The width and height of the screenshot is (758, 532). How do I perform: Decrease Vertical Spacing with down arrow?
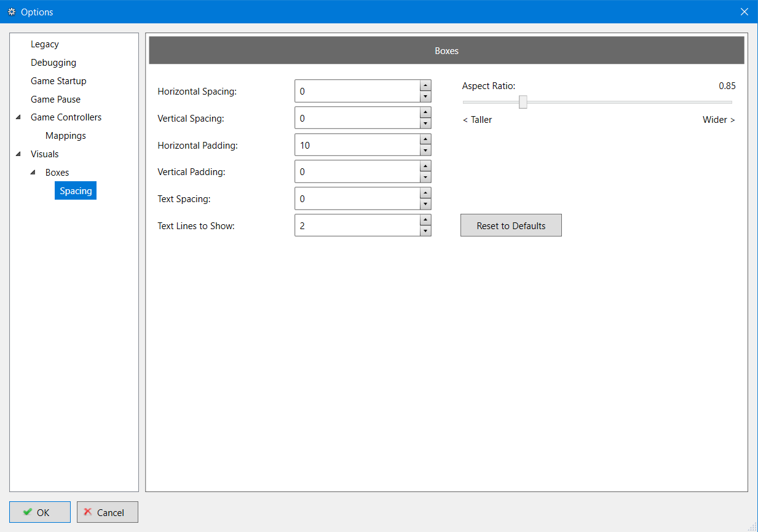(x=425, y=123)
